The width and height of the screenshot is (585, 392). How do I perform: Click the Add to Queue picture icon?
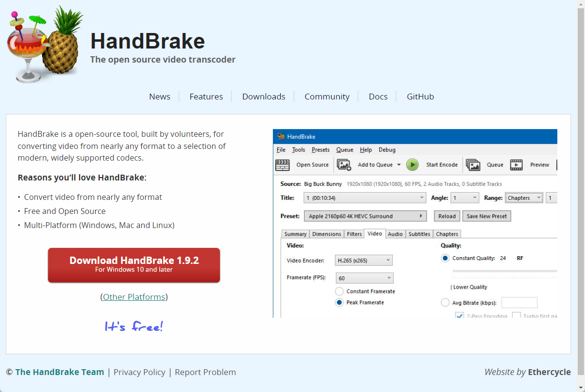(x=344, y=165)
